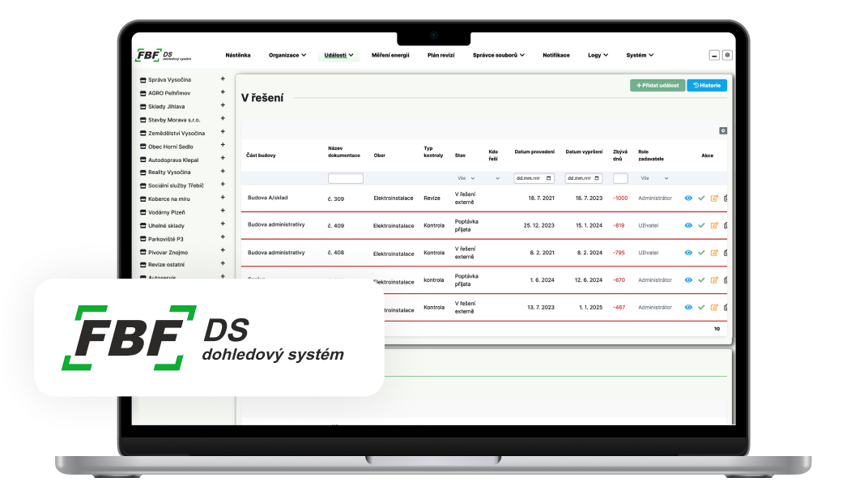This screenshot has height=499, width=868.
Task: Click the FBF DS logo in the header
Action: point(164,55)
